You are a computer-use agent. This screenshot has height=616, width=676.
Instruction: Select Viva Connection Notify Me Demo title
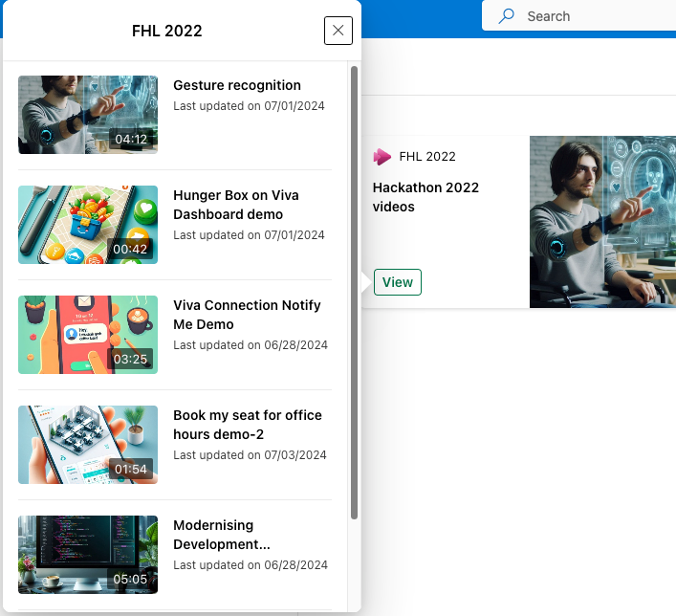(x=247, y=315)
